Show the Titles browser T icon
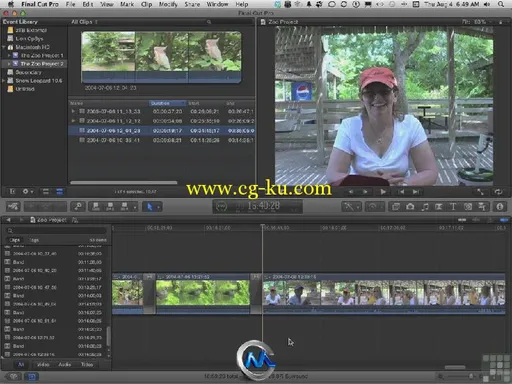The width and height of the screenshot is (512, 384). coord(453,207)
